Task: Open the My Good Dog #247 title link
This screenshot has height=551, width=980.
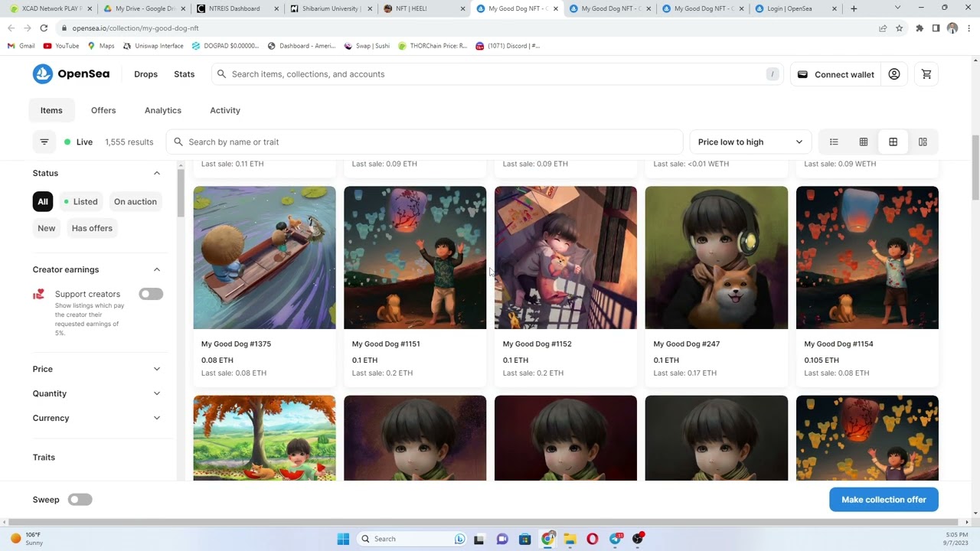Action: coord(686,344)
